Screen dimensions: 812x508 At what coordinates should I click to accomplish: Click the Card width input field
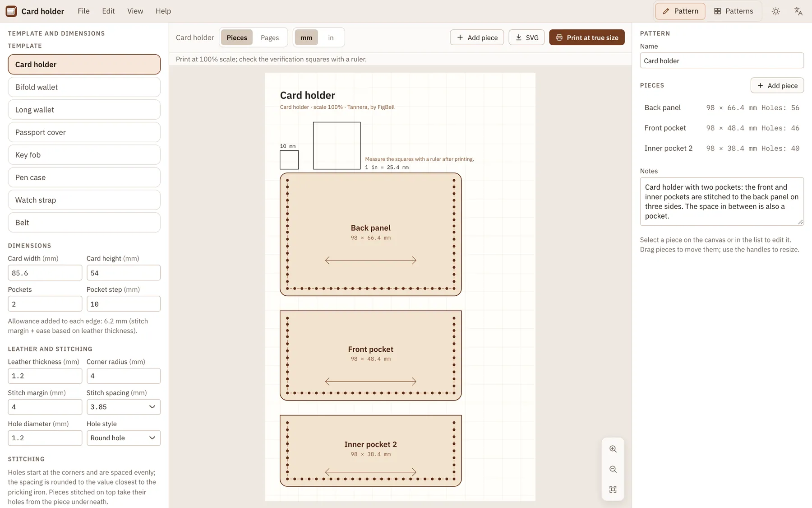pos(45,273)
